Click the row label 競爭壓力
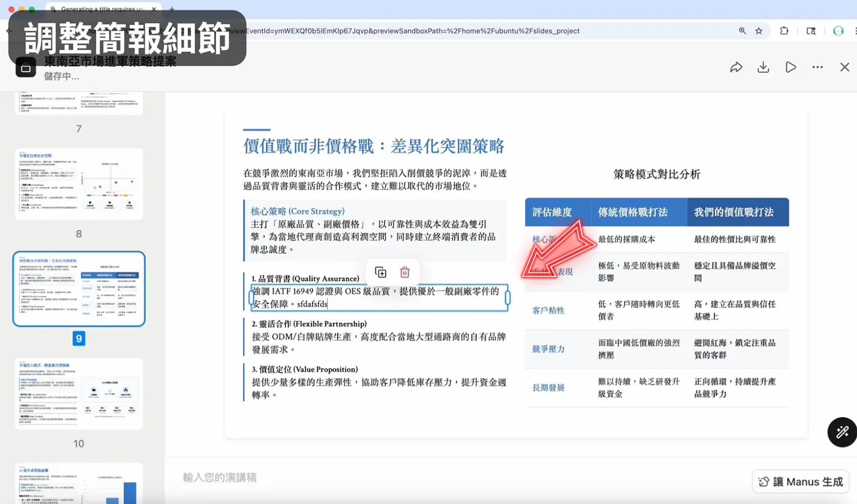857x504 pixels. 548,349
